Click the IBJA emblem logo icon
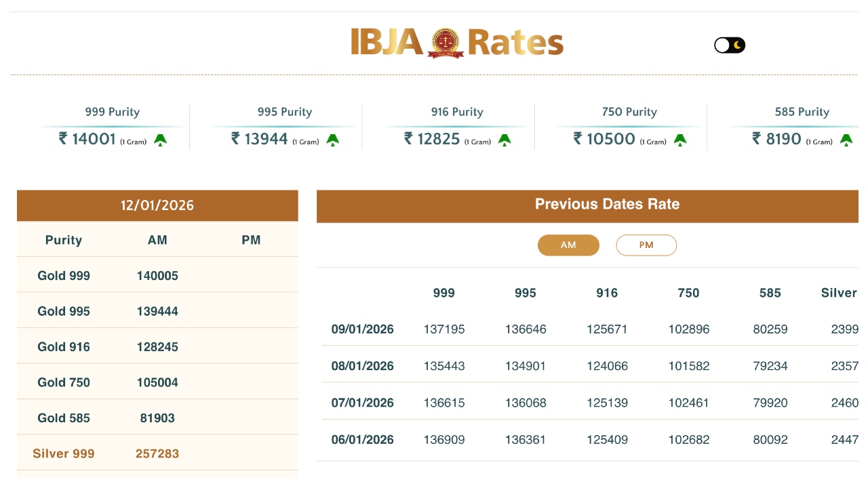 point(445,43)
